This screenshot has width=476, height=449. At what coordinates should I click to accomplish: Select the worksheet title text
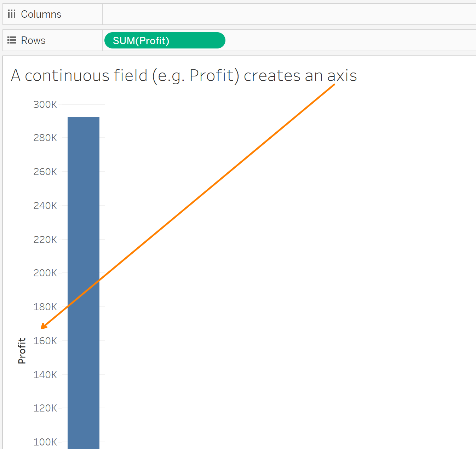click(184, 76)
